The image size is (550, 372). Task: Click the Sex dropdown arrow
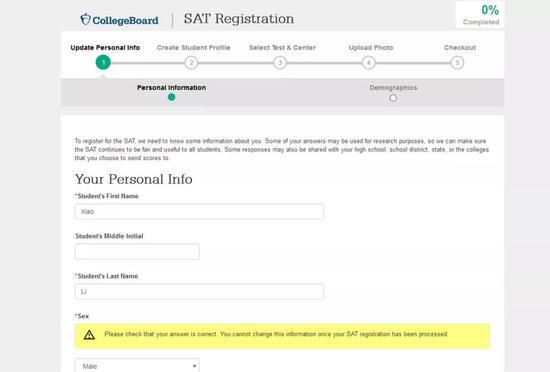point(194,366)
